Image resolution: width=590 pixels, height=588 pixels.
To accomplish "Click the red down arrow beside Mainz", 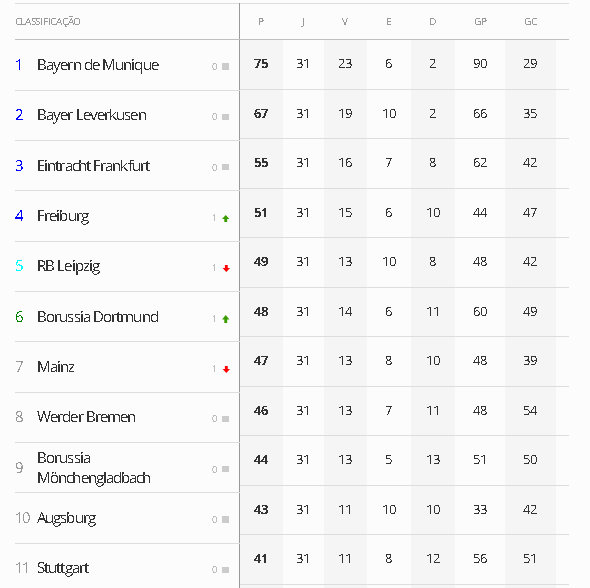I will click(x=226, y=369).
